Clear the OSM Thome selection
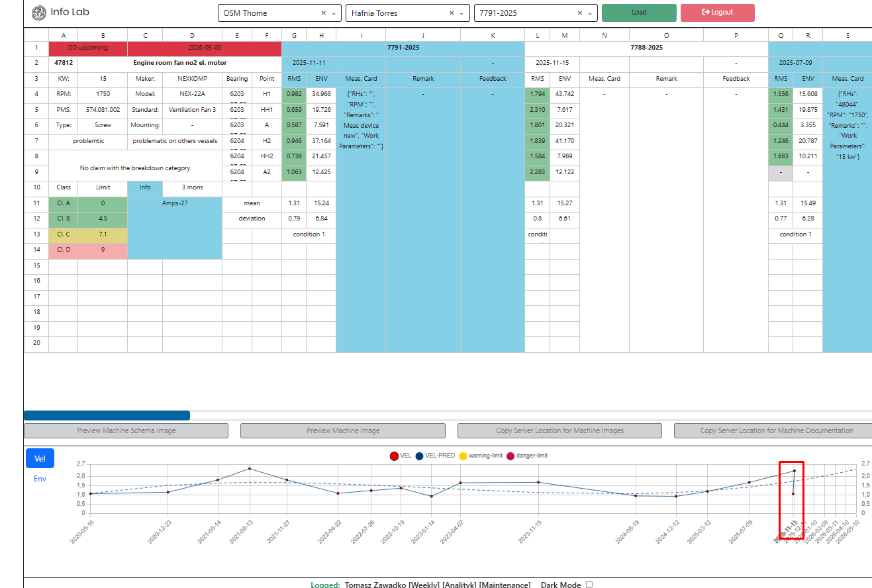This screenshot has height=588, width=872. 323,13
